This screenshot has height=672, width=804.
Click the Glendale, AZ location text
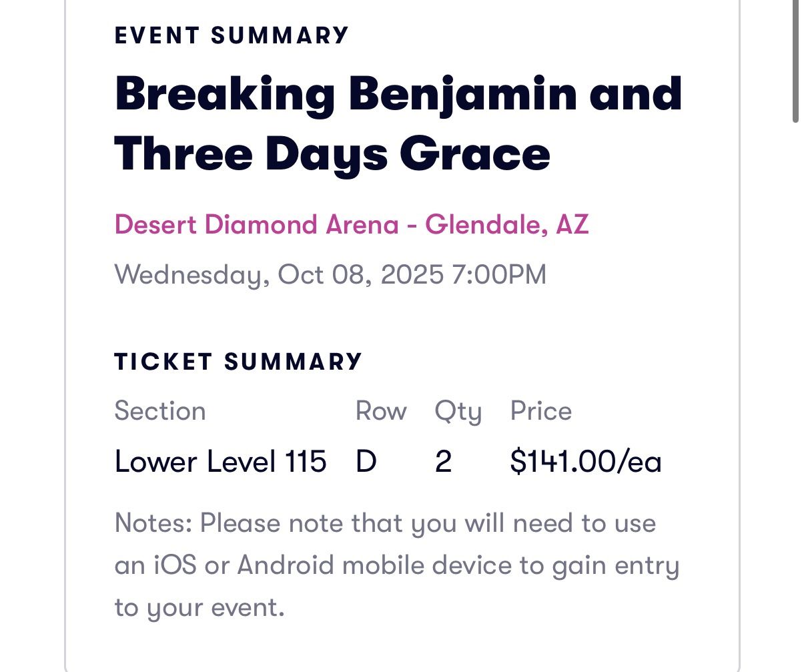[507, 225]
